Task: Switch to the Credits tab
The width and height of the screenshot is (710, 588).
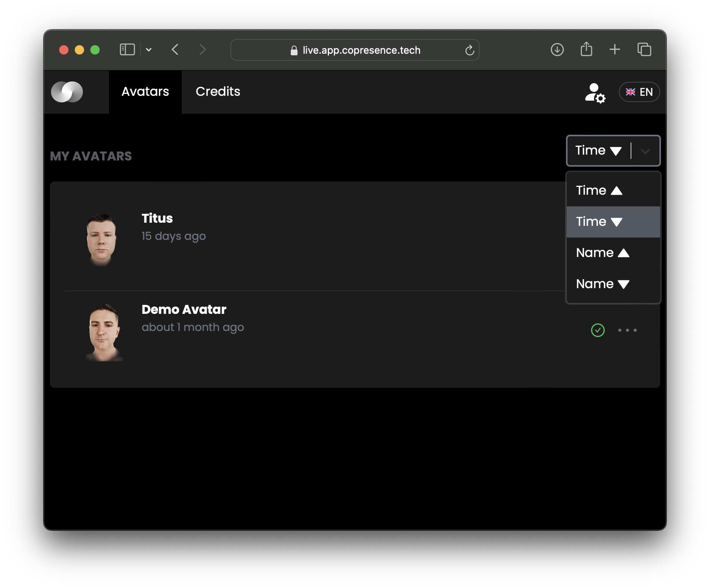Action: click(x=218, y=92)
